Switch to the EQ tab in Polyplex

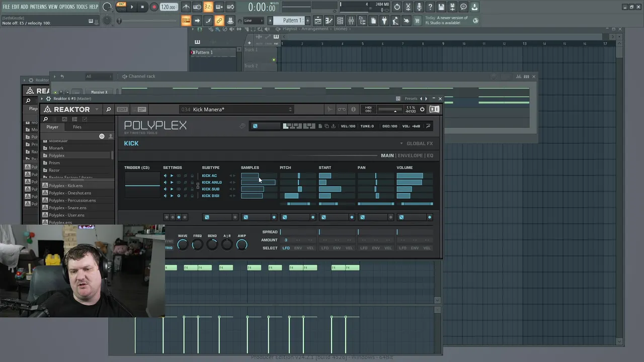[430, 155]
